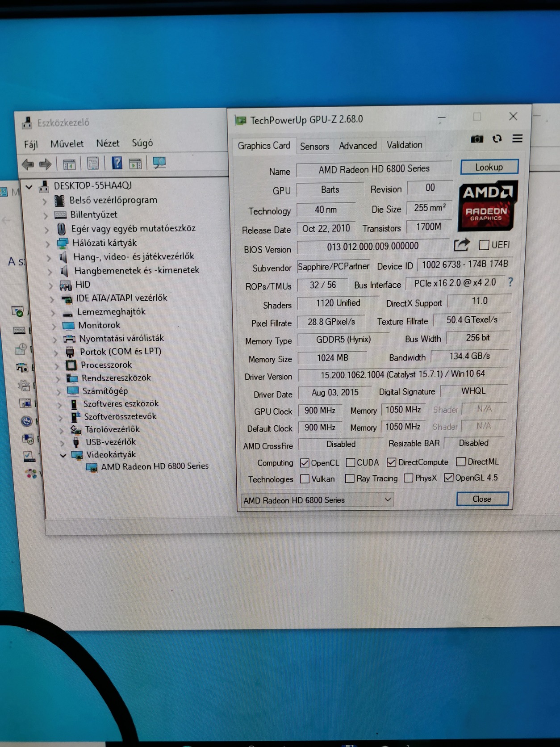Click the scan hardware monitor toolbar icon
Image resolution: width=560 pixels, height=747 pixels.
[159, 163]
